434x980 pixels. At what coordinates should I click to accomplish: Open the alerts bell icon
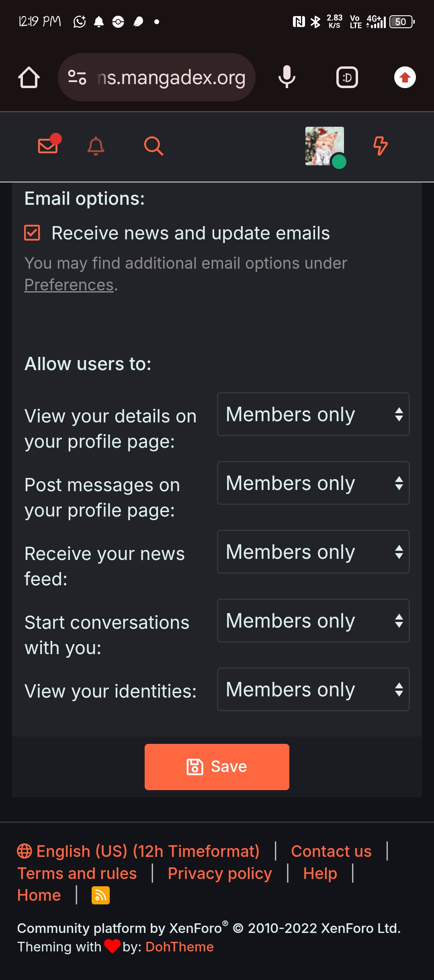(96, 146)
